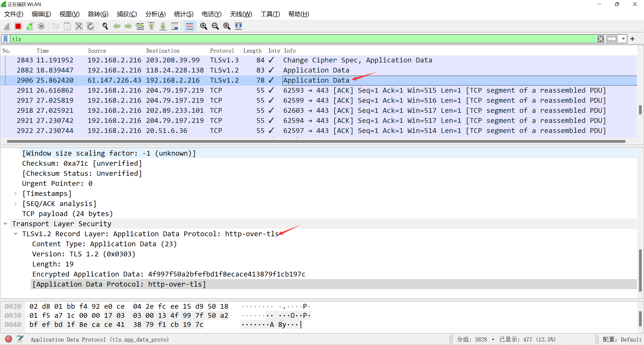Open the display filter bookmark menu
644x345 pixels.
click(x=6, y=39)
